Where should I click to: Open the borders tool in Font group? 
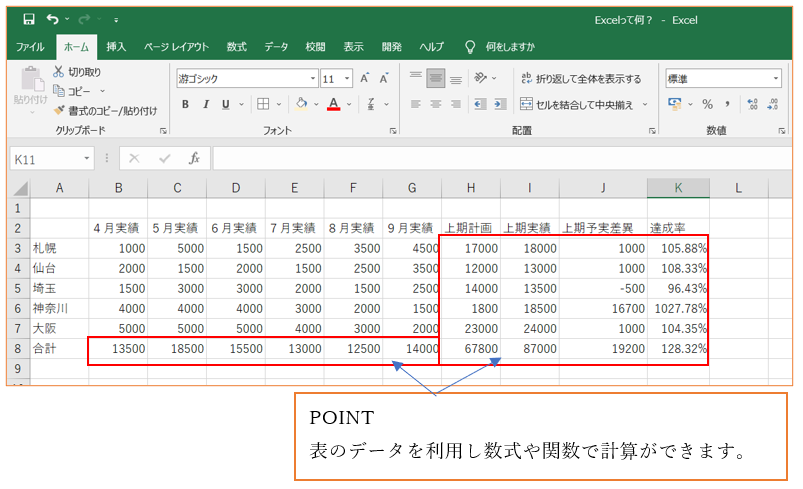tap(263, 104)
